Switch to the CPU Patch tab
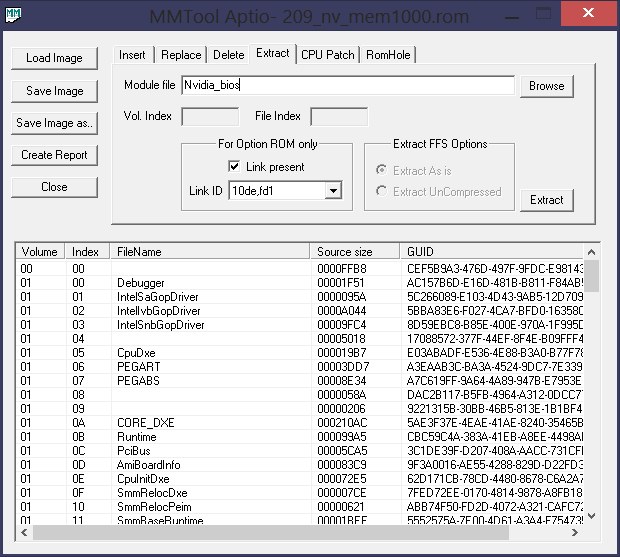The image size is (620, 557). click(327, 55)
